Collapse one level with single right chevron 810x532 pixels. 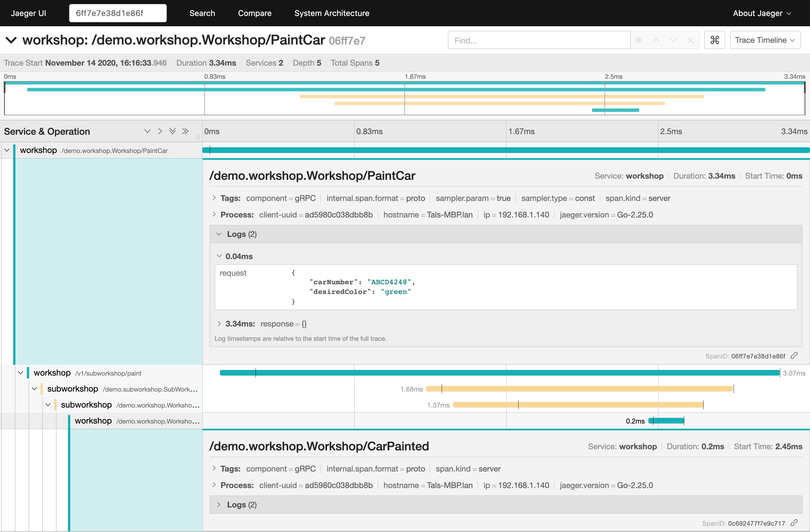click(x=160, y=131)
